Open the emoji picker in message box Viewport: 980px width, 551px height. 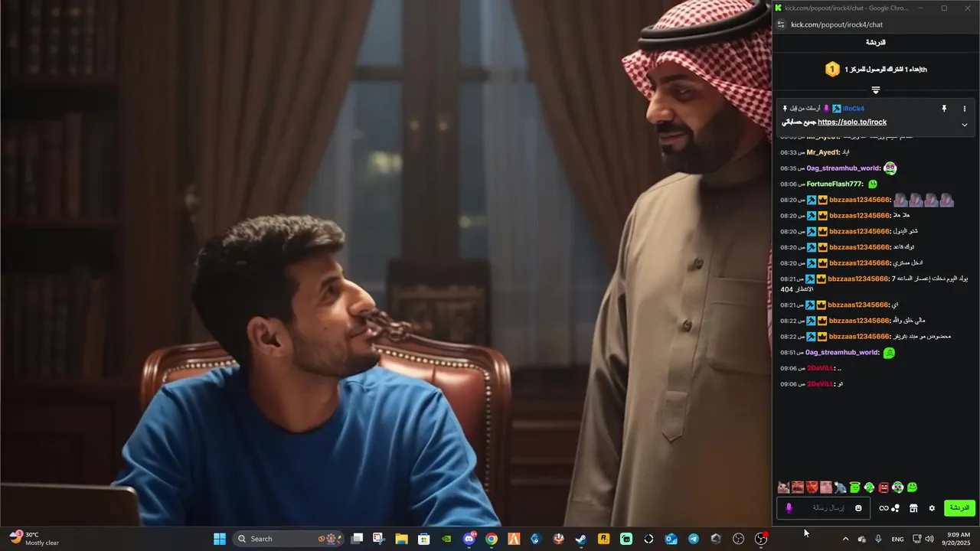(858, 508)
